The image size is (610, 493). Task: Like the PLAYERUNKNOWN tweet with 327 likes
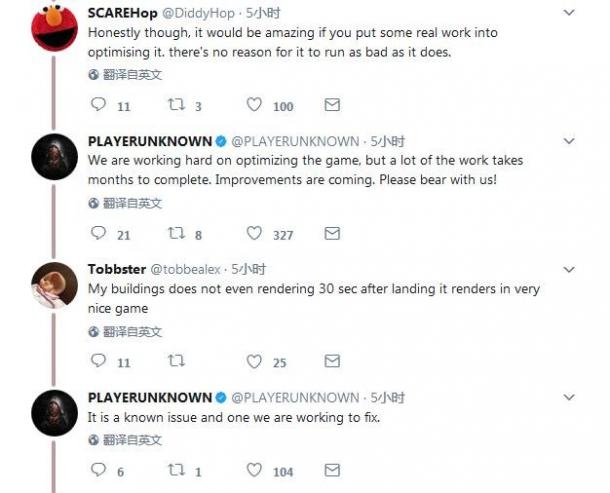coord(254,233)
